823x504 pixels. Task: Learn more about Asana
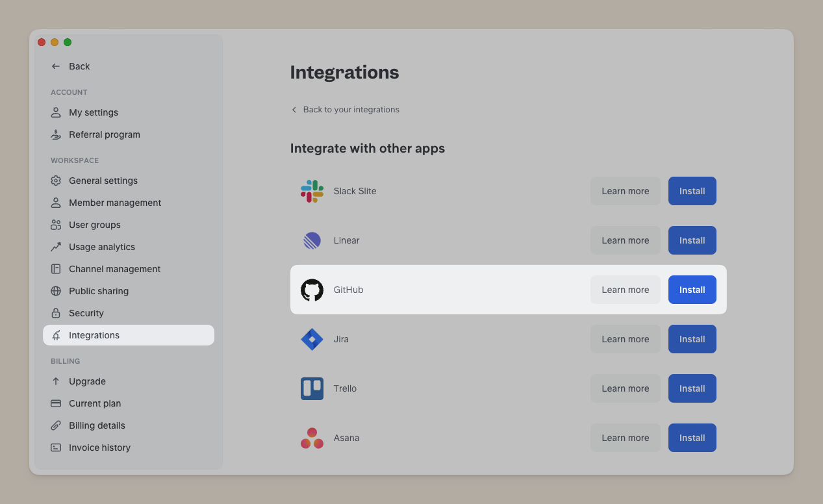click(625, 438)
